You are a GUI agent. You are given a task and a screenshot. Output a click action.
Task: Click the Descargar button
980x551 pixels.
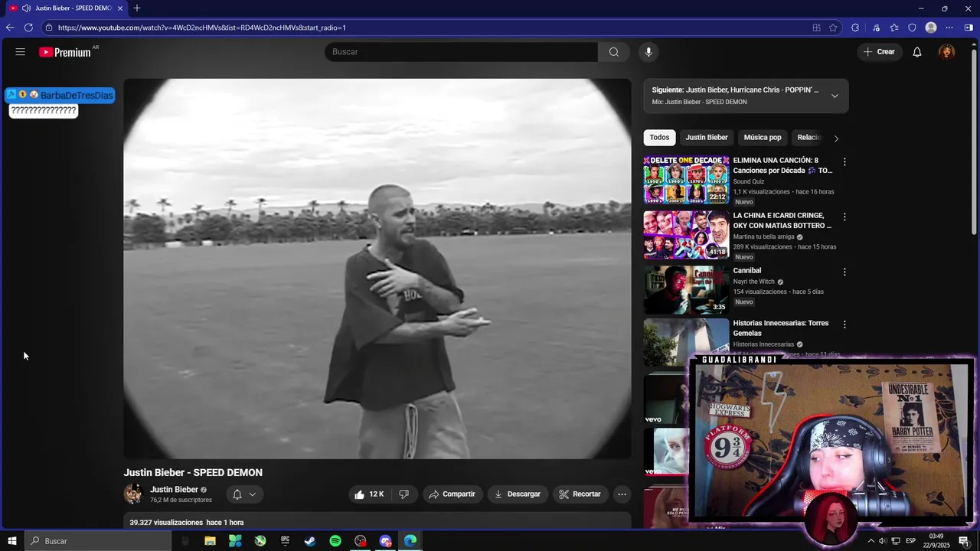[518, 494]
